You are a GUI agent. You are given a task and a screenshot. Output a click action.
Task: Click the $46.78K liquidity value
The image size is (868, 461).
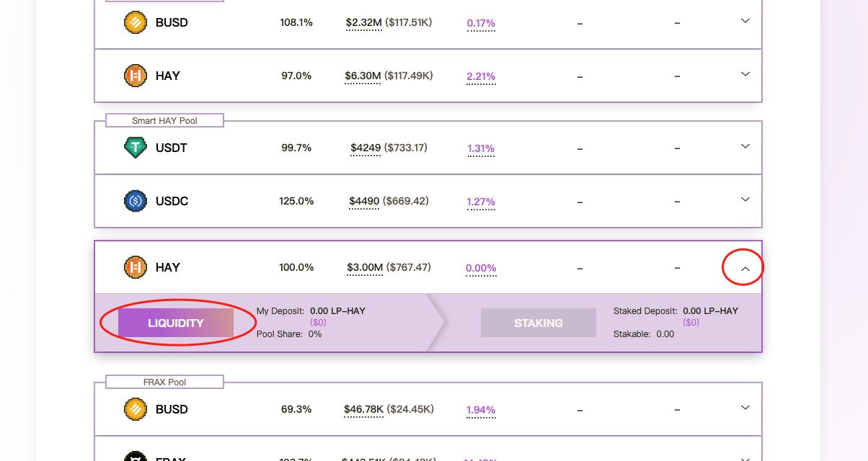[x=364, y=410]
